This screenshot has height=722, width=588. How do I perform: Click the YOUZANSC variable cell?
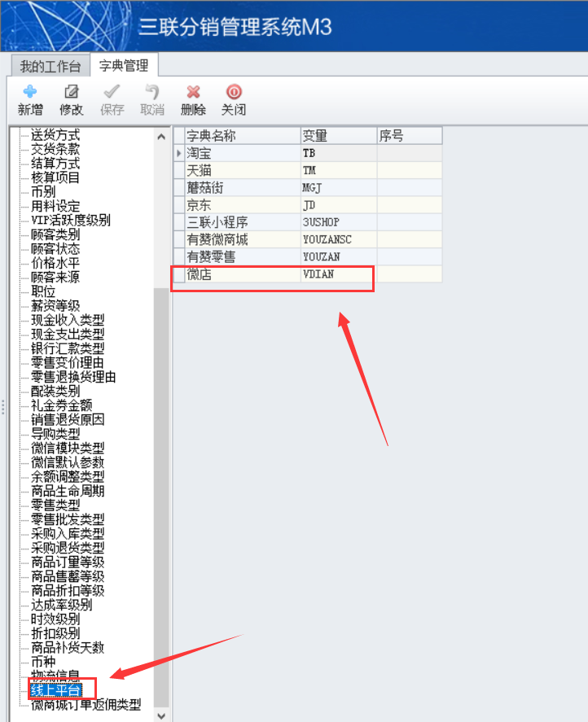pyautogui.click(x=339, y=239)
